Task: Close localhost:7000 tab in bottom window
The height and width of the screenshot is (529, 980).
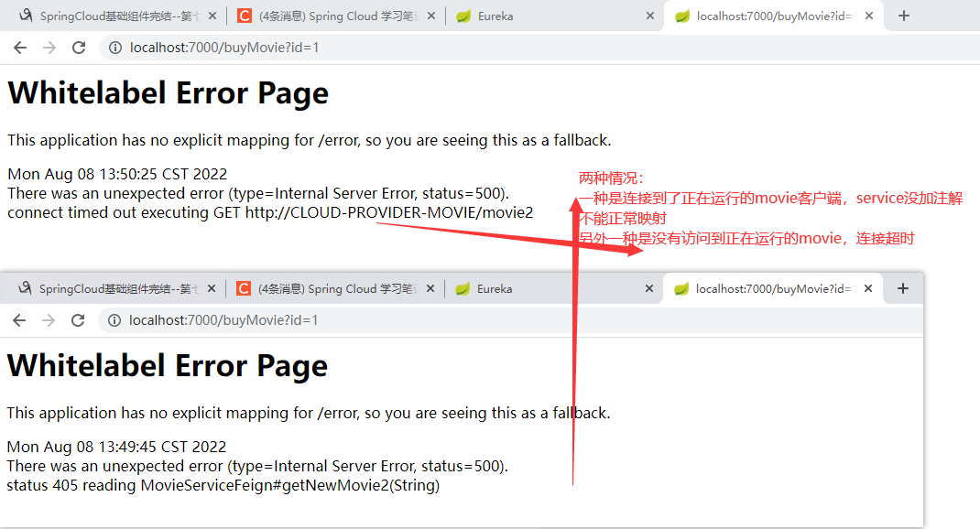Action: pyautogui.click(x=868, y=288)
